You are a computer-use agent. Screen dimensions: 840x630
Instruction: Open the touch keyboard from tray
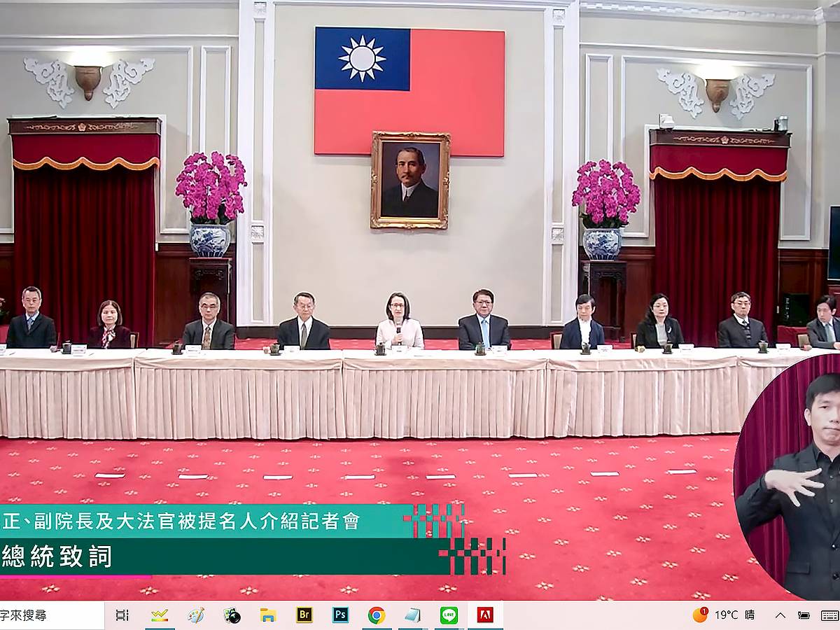coord(829,615)
